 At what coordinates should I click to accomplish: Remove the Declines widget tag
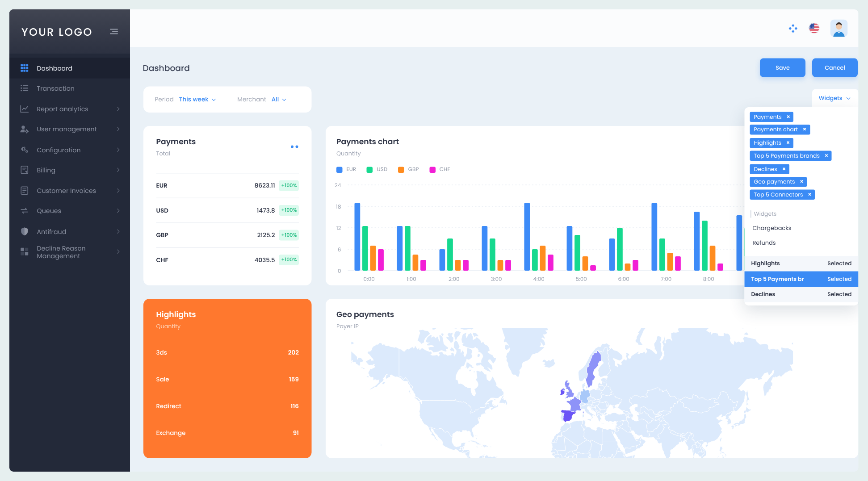tap(784, 169)
